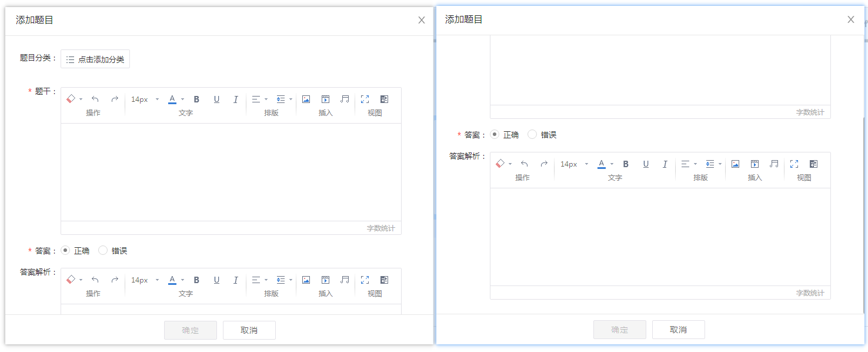Redo in right dialog's 答案解析 toolbar
This screenshot has height=352, width=868.
(544, 164)
